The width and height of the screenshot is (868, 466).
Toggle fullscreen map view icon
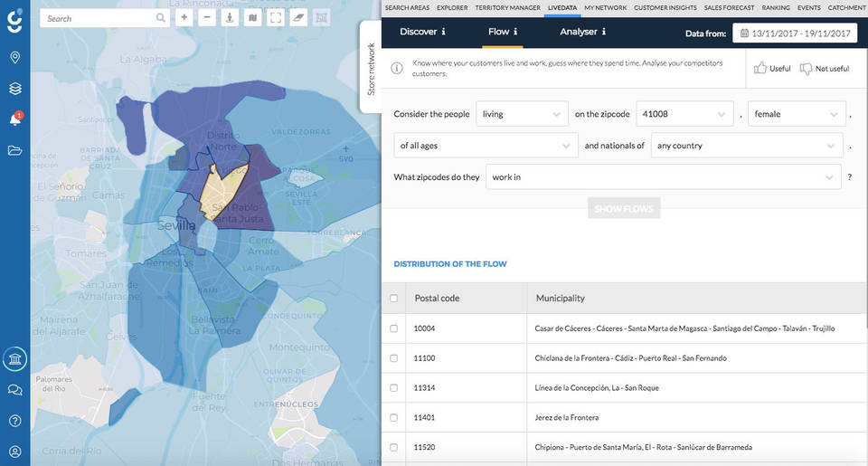tap(276, 17)
